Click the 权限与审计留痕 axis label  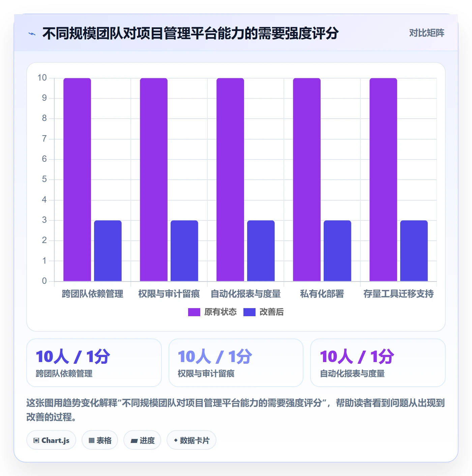coord(169,294)
